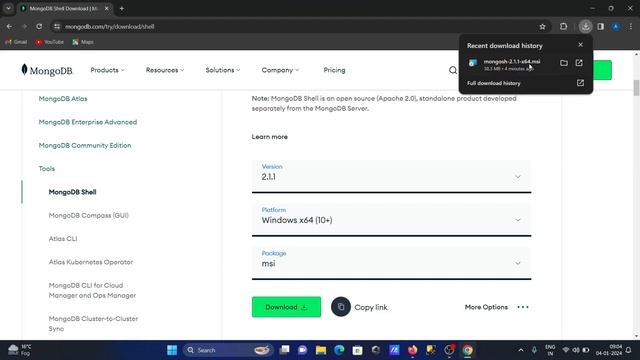Open Task View on taskbar
Image resolution: width=640 pixels, height=360 pixels.
click(x=284, y=350)
